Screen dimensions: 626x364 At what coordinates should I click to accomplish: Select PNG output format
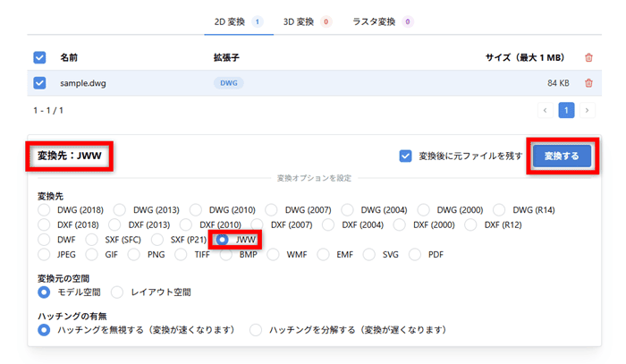(134, 255)
